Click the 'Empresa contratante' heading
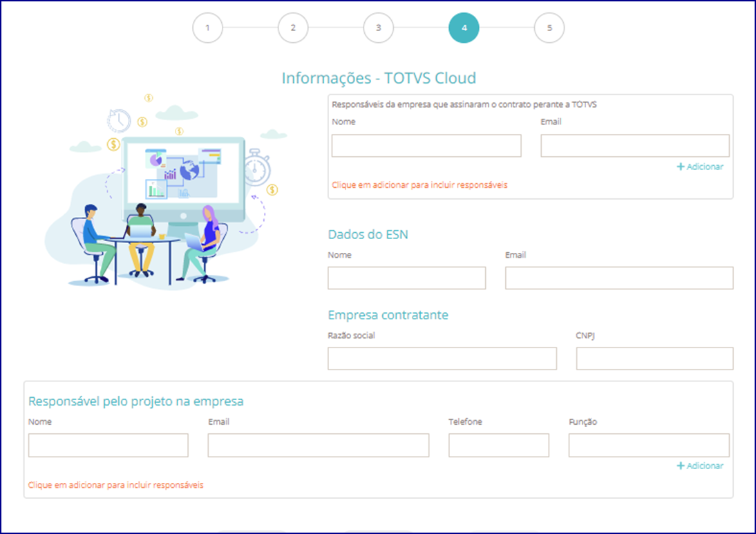The width and height of the screenshot is (756, 534). [388, 315]
